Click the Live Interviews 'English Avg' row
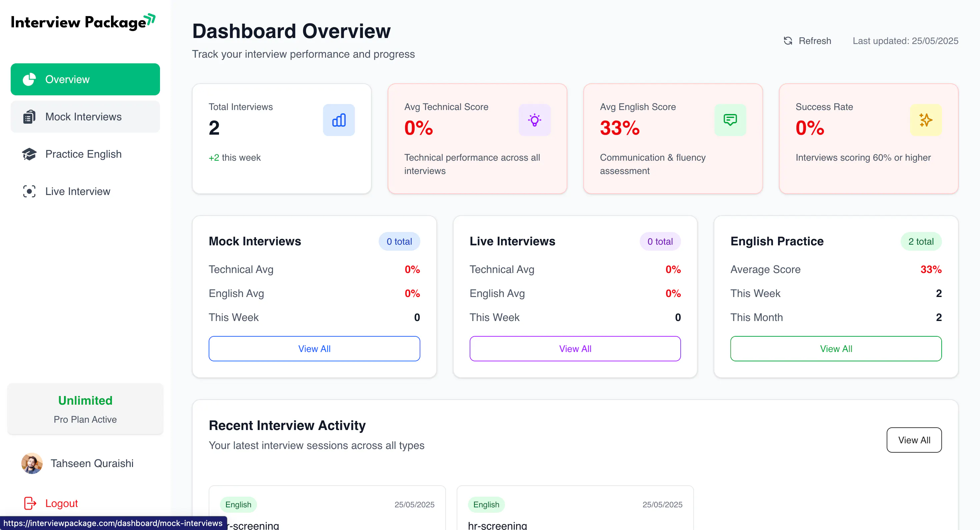The width and height of the screenshot is (980, 530). (x=575, y=293)
